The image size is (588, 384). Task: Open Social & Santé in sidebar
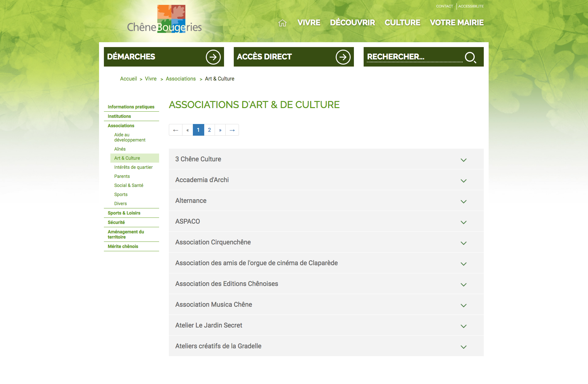(129, 185)
